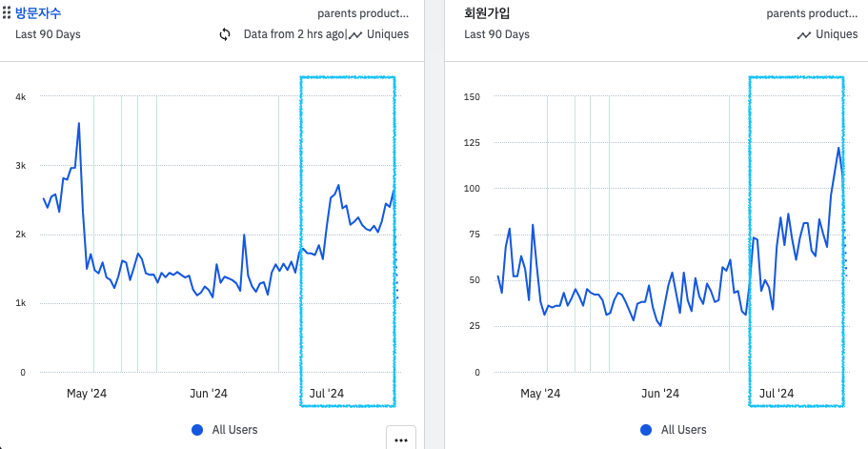Viewport: 868px width, 449px height.
Task: Open the 방문자수 chart title
Action: coord(38,13)
